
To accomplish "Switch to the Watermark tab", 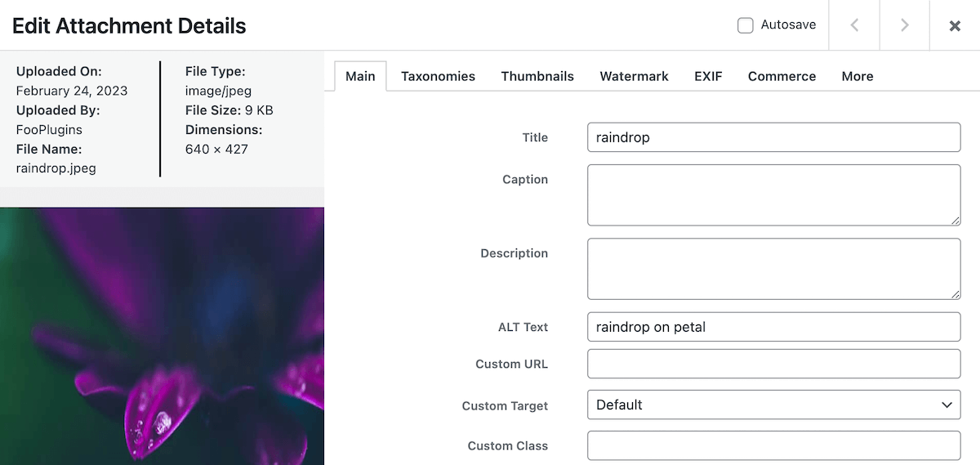I will (x=634, y=76).
